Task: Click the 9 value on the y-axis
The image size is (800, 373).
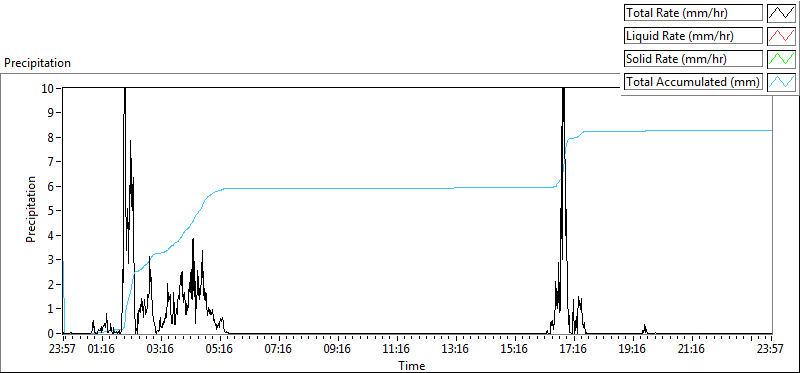Action: coord(52,113)
